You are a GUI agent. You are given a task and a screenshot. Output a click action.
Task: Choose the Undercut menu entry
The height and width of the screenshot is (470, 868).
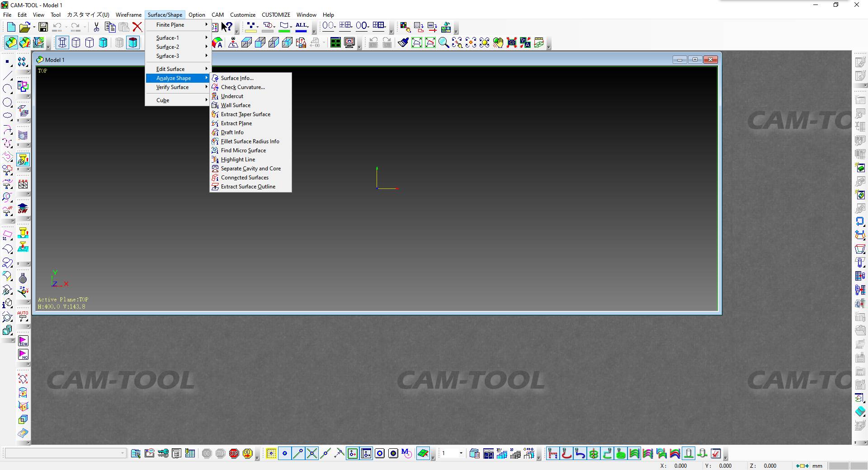(250, 96)
